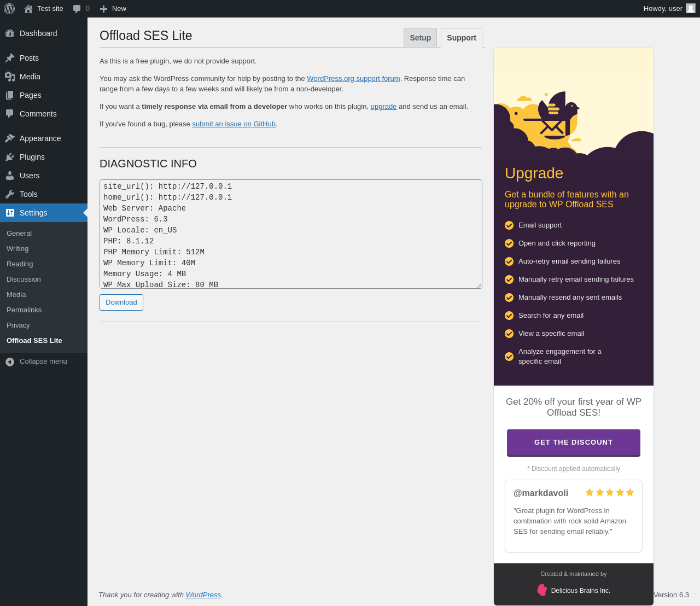Screen dimensions: 700x606
Task: Click the Pages icon
Action: coord(10,95)
